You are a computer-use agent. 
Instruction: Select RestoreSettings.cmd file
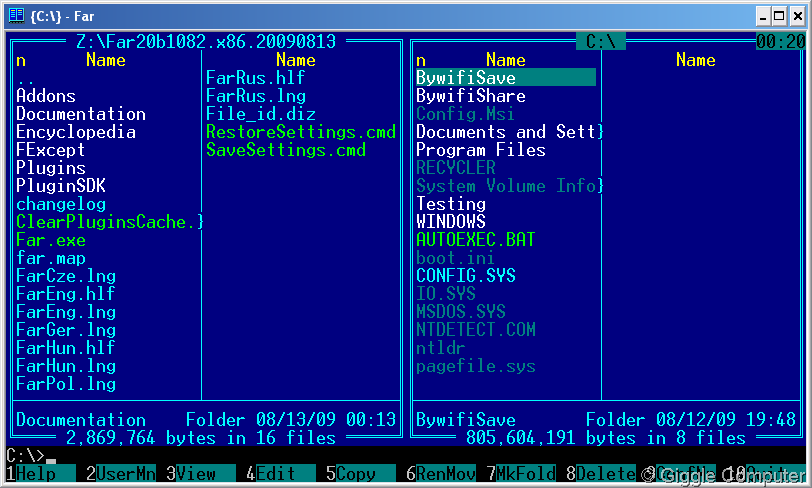tap(301, 132)
